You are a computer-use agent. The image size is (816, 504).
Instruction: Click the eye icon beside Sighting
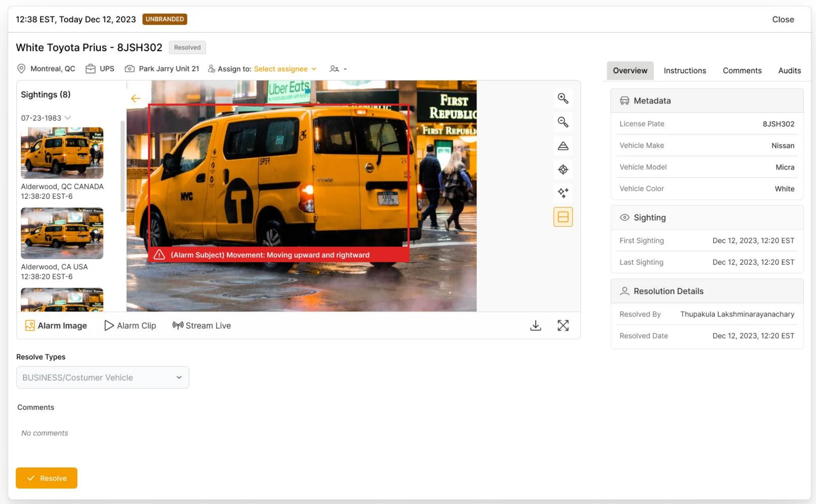click(624, 217)
